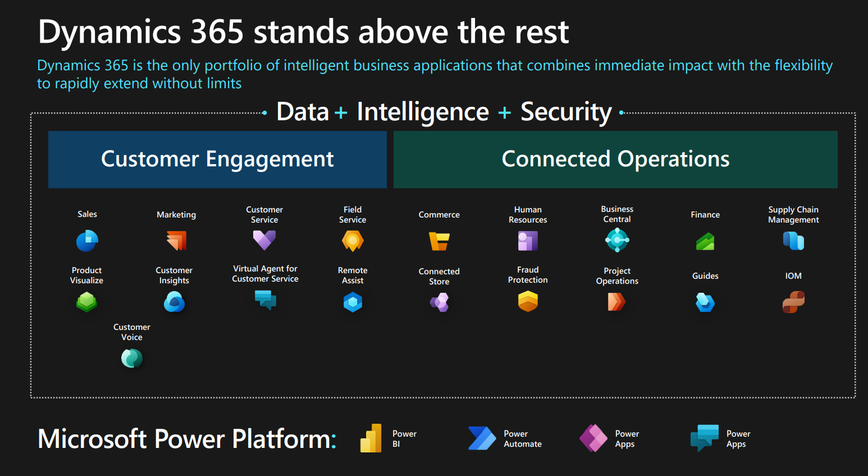The height and width of the screenshot is (476, 868).
Task: Click the Remote Assist blue hexagon icon
Action: [353, 302]
